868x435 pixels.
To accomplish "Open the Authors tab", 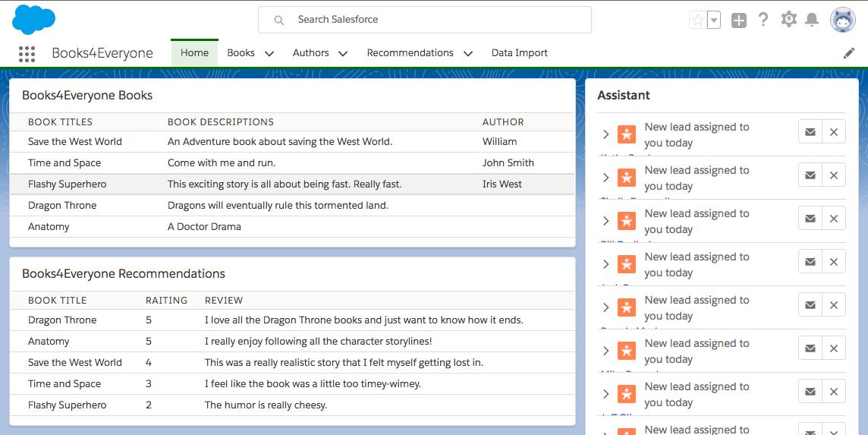I will tap(310, 52).
